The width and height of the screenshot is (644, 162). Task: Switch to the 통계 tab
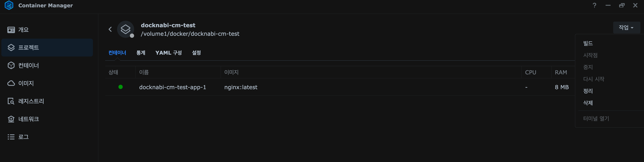click(x=141, y=53)
